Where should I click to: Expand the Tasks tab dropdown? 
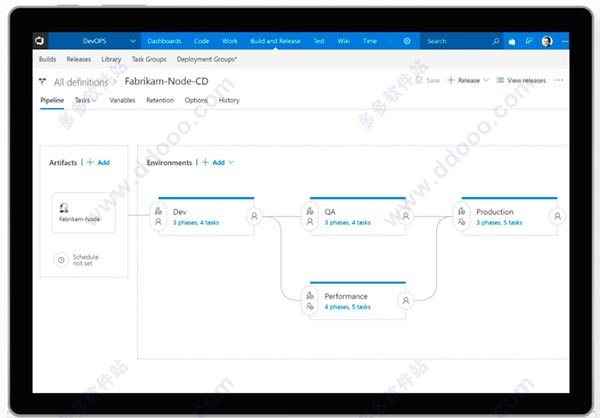(x=94, y=100)
